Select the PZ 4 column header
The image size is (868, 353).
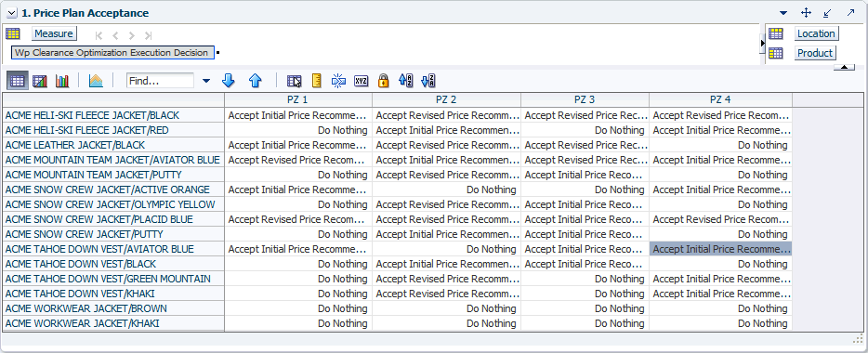(x=721, y=99)
